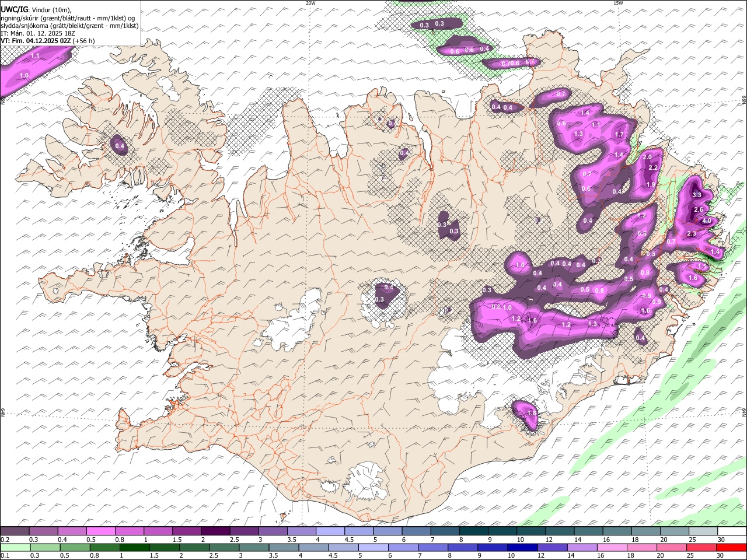The height and width of the screenshot is (560, 747).
Task: Click the '30' label in the lower legend row
Action: pyautogui.click(x=720, y=556)
